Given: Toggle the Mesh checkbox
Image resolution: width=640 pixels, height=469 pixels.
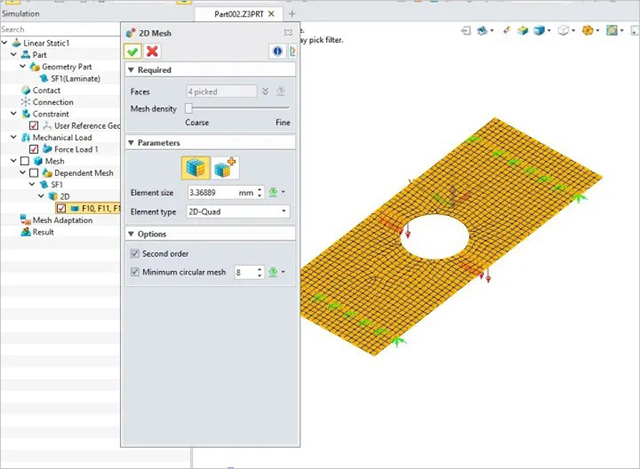Looking at the screenshot, I should pyautogui.click(x=24, y=161).
